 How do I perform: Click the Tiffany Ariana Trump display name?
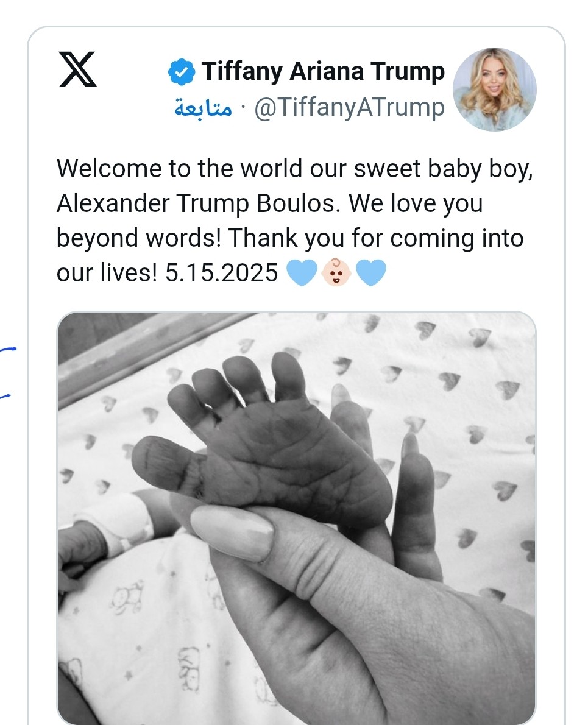tap(323, 71)
